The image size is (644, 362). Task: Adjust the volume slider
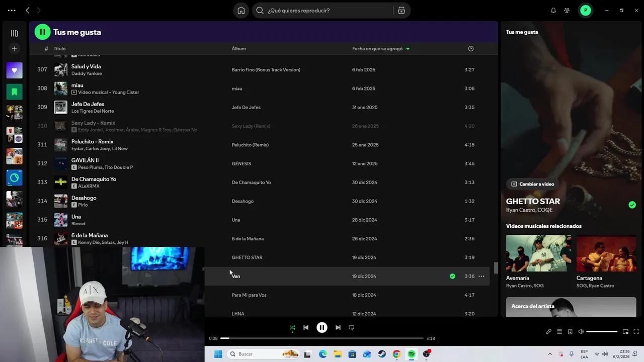point(602,332)
